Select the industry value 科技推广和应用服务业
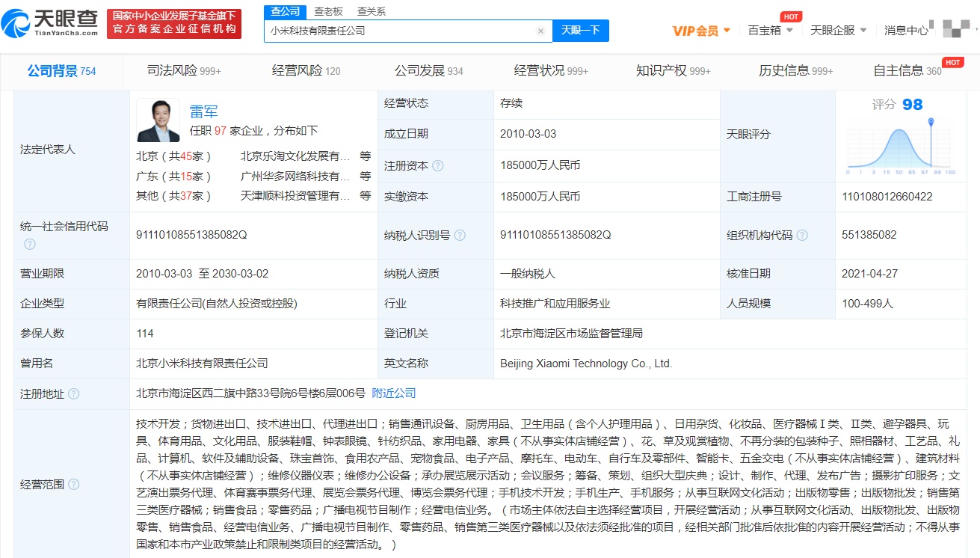This screenshot has width=980, height=558. (x=555, y=304)
